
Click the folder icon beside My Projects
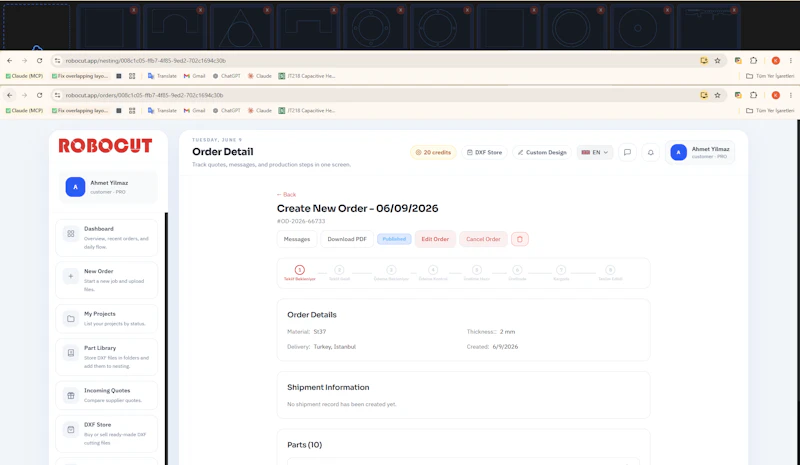[71, 319]
